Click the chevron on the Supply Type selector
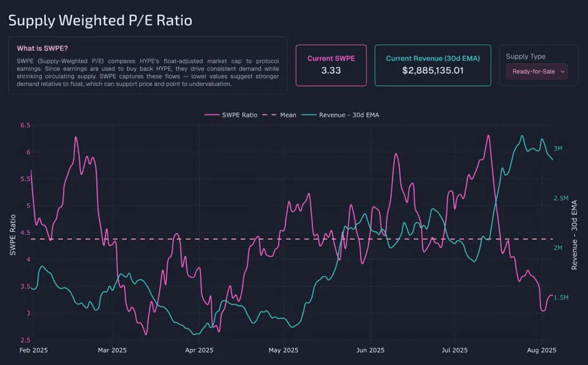Viewport: 588px width, 365px height. coord(563,72)
